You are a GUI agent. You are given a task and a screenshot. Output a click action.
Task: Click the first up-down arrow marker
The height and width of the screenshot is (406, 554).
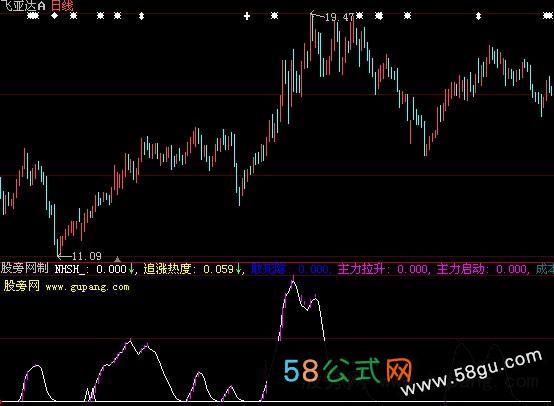pyautogui.click(x=141, y=16)
